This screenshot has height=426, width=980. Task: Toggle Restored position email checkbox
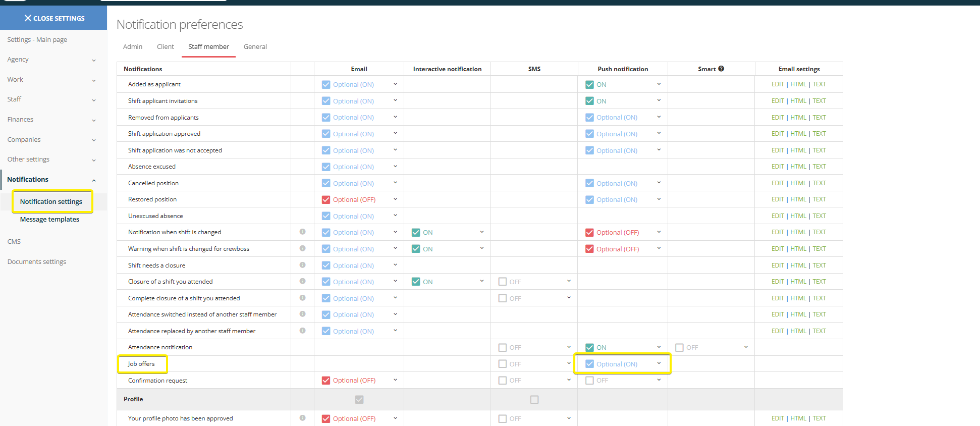tap(326, 200)
